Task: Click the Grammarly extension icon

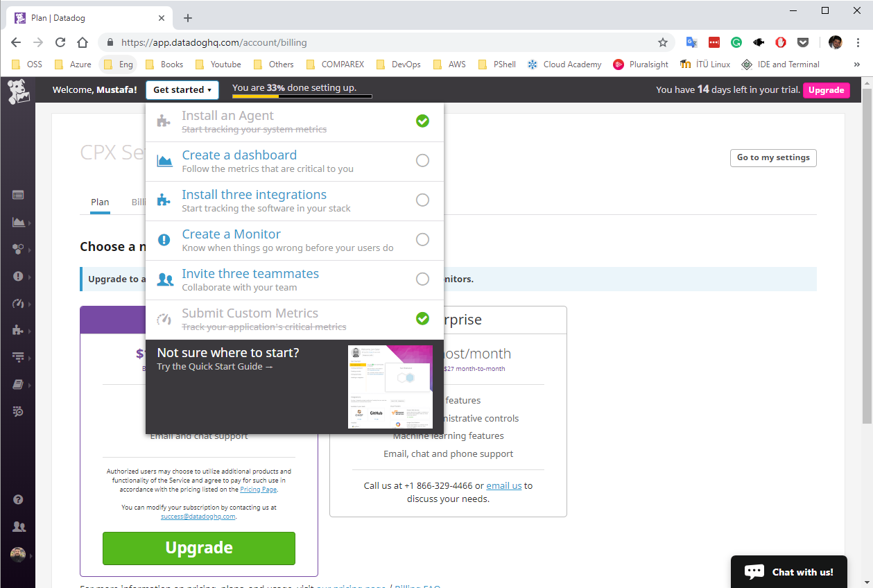Action: pos(736,42)
